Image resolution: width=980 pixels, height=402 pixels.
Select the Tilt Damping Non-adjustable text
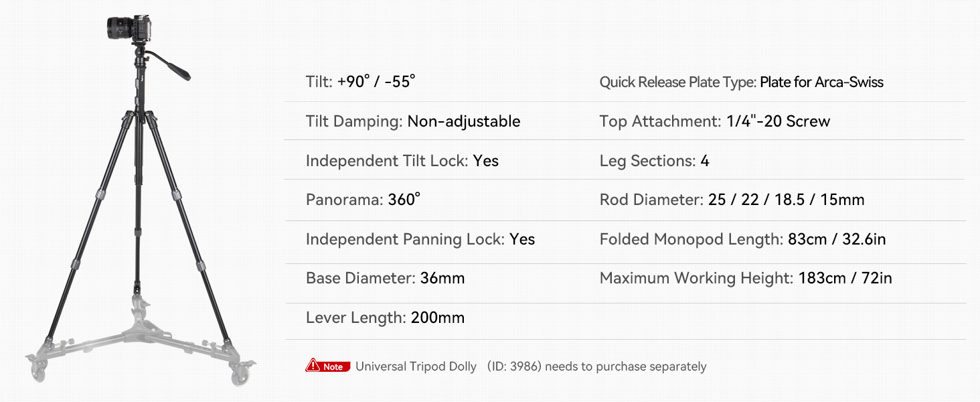(x=412, y=121)
